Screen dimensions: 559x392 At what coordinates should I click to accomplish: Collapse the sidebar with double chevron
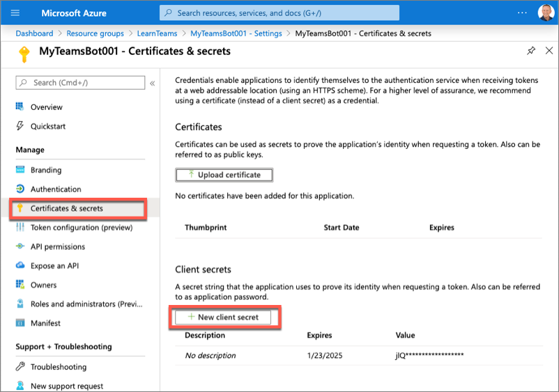(x=152, y=84)
